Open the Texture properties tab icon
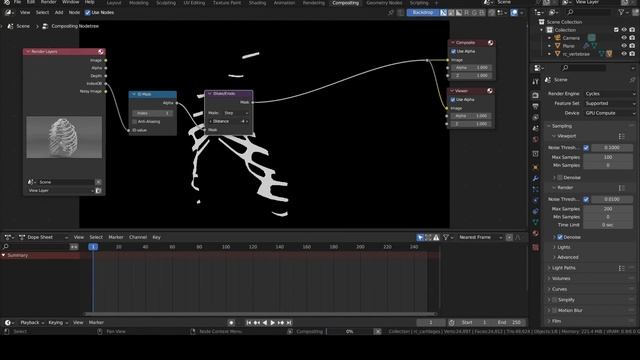The height and width of the screenshot is (360, 640). click(x=536, y=247)
